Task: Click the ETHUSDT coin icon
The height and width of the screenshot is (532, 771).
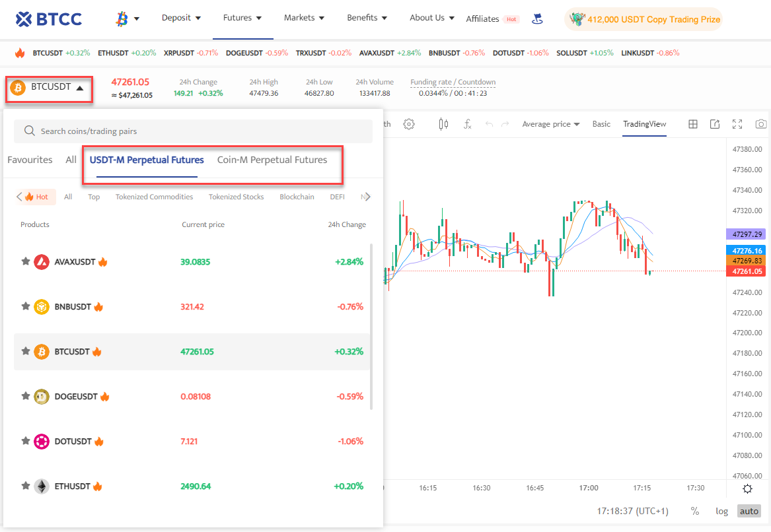Action: pos(42,486)
